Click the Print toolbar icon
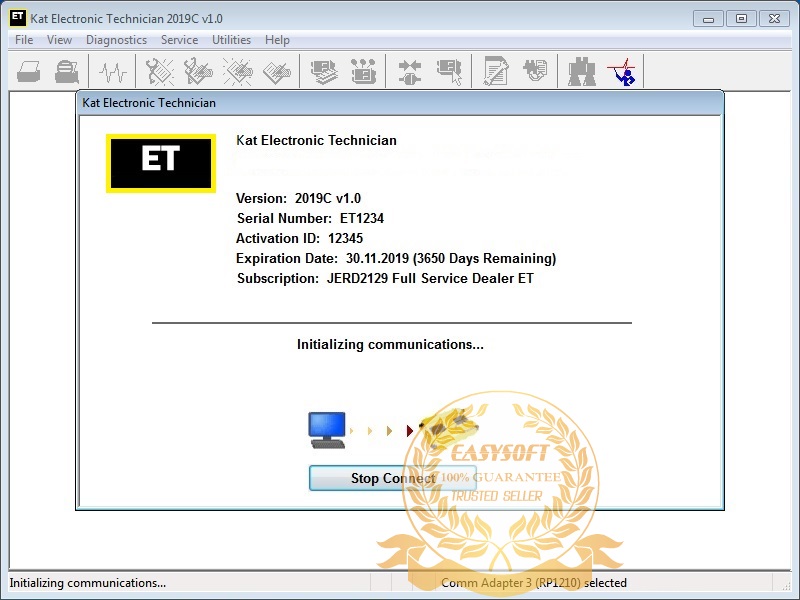Viewport: 800px width, 600px height. [29, 71]
